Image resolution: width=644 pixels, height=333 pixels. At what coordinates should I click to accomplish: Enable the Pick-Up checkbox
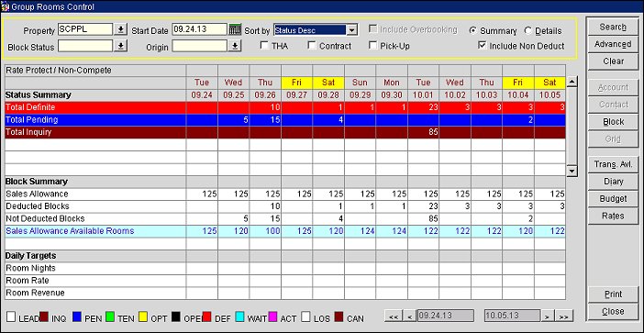(373, 46)
